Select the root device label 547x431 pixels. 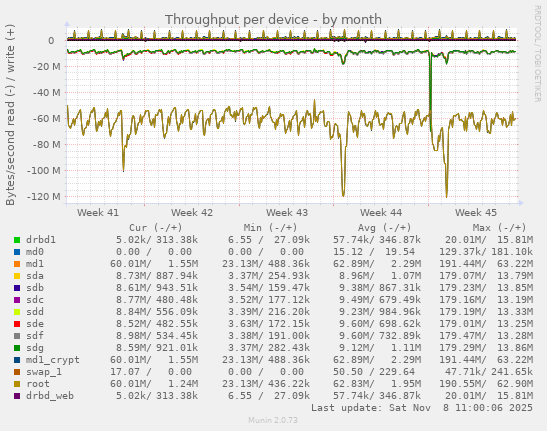[x=38, y=384]
